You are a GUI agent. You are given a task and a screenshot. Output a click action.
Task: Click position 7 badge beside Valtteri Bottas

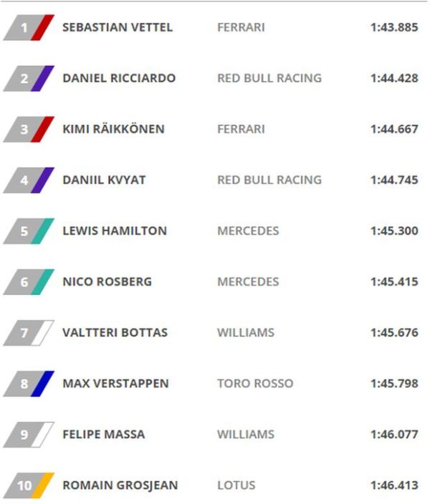point(27,333)
